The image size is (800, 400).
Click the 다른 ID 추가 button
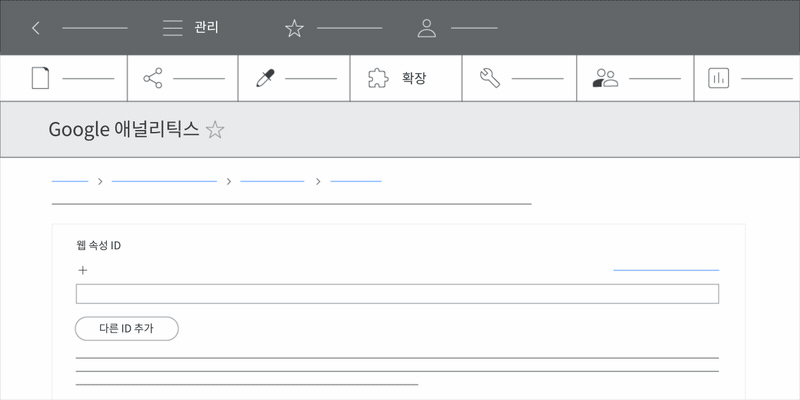(127, 329)
